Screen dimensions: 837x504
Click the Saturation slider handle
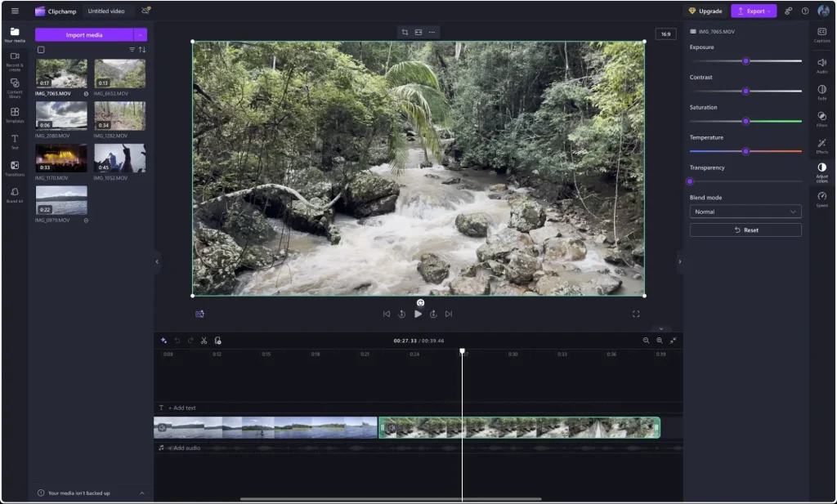(x=745, y=121)
